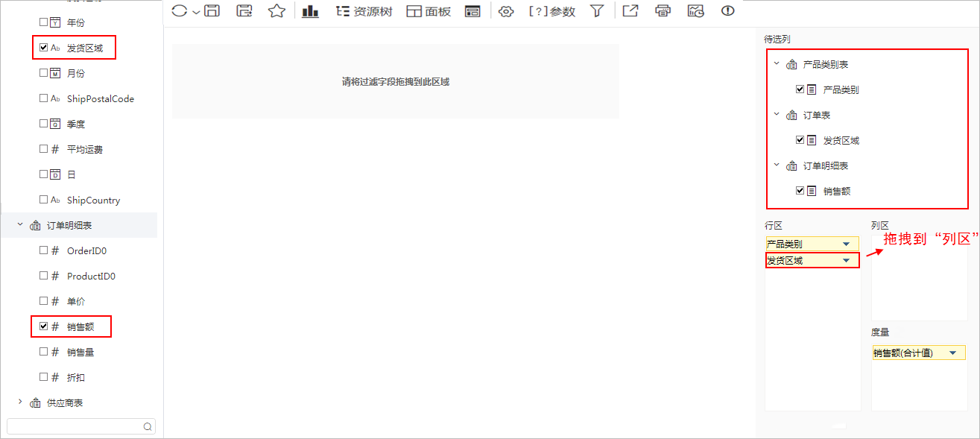Untick 产品类别 in 待选列
980x439 pixels.
point(800,89)
